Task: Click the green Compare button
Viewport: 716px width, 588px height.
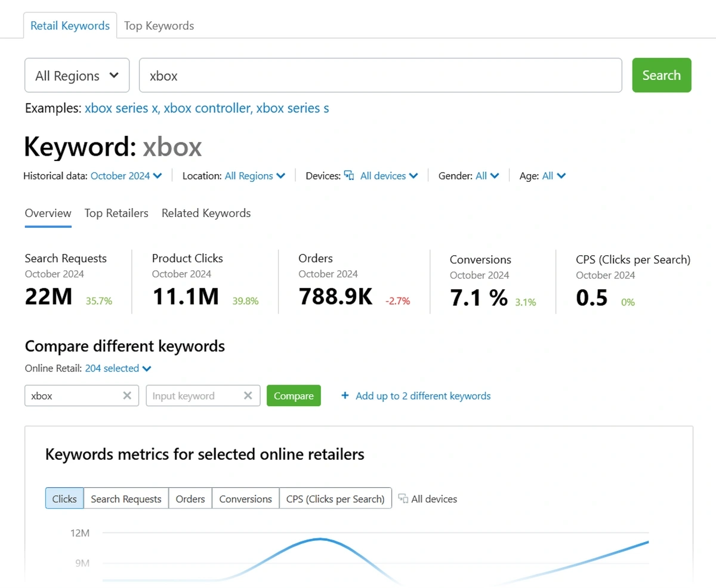Action: click(x=294, y=396)
